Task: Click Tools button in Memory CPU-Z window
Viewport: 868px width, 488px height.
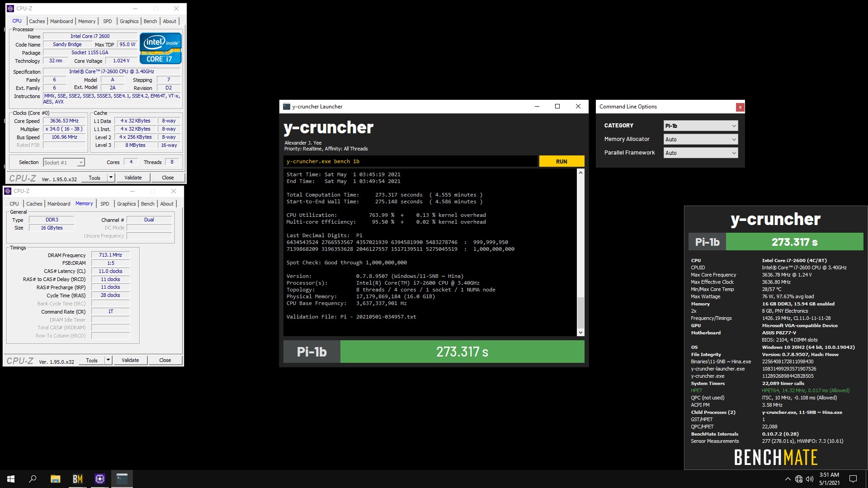Action: [92, 361]
